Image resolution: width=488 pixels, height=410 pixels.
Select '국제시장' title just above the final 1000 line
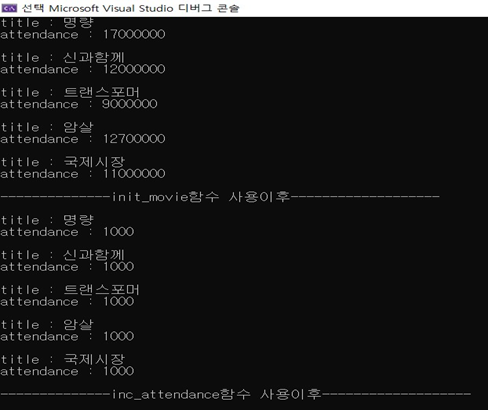tap(94, 359)
